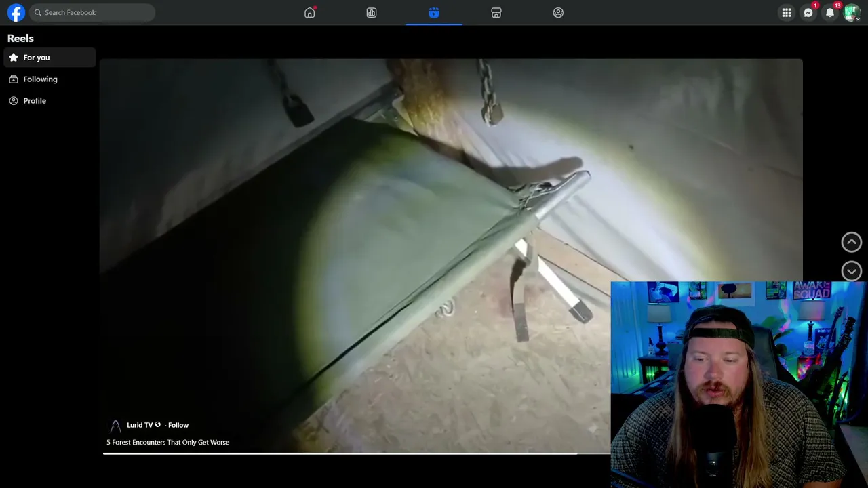This screenshot has height=488, width=868.
Task: Seek using the reel progress bar
Action: tap(357, 453)
